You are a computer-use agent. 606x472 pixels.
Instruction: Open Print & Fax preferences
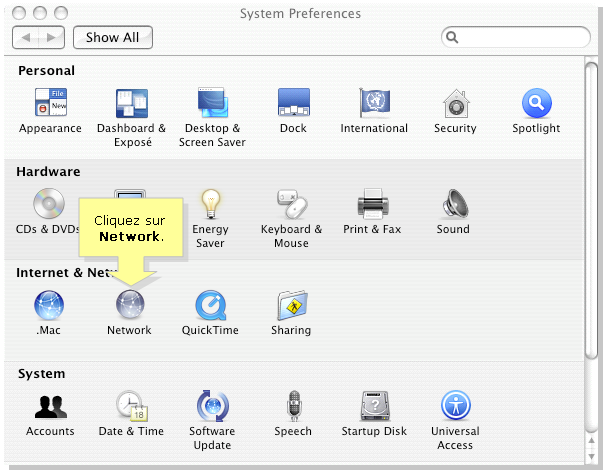(372, 205)
